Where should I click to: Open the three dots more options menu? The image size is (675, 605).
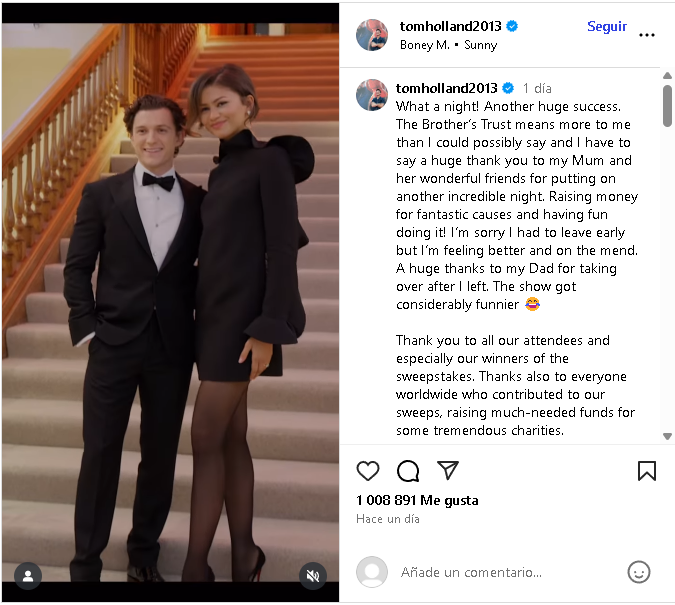[647, 35]
